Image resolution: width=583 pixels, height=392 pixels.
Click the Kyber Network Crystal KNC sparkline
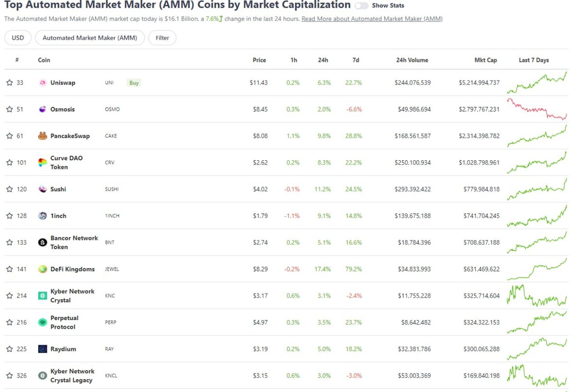point(537,295)
